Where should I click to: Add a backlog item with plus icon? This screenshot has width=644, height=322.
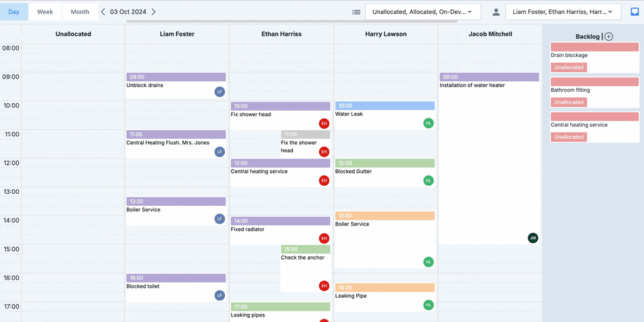pos(608,36)
